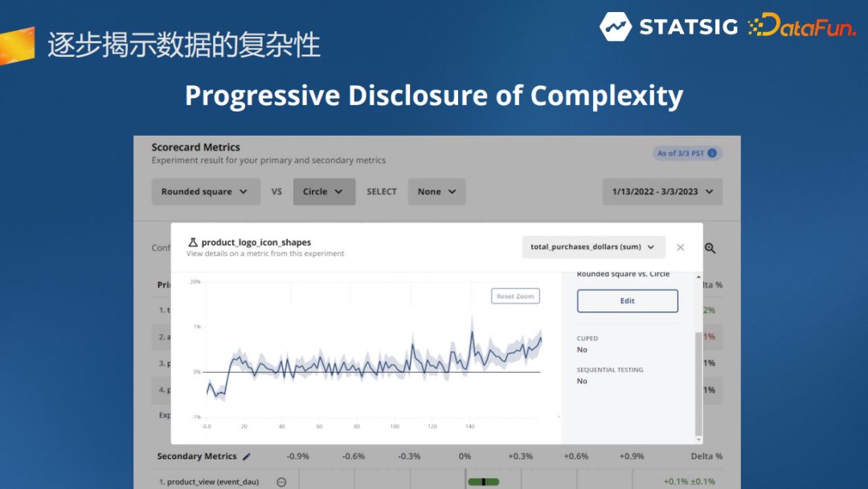Click the flask icon beside product_logo_icon_shapes
Screen dimensions: 868x489
click(192, 242)
